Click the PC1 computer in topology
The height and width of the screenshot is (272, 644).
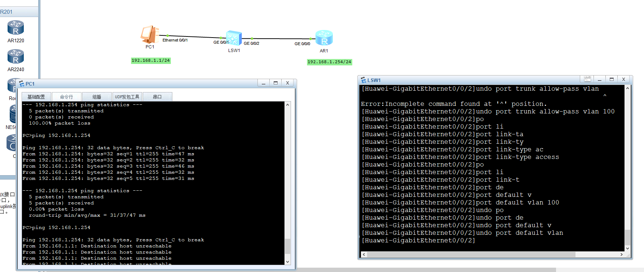[149, 35]
